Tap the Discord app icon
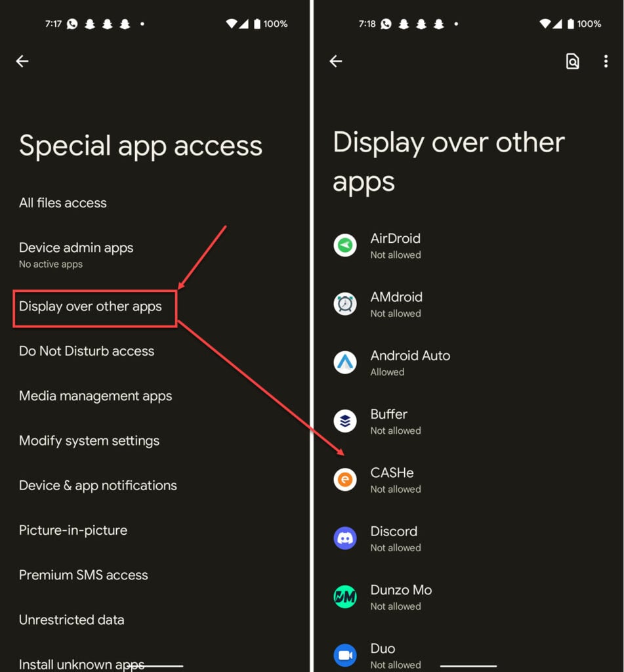This screenshot has width=624, height=672. (345, 538)
